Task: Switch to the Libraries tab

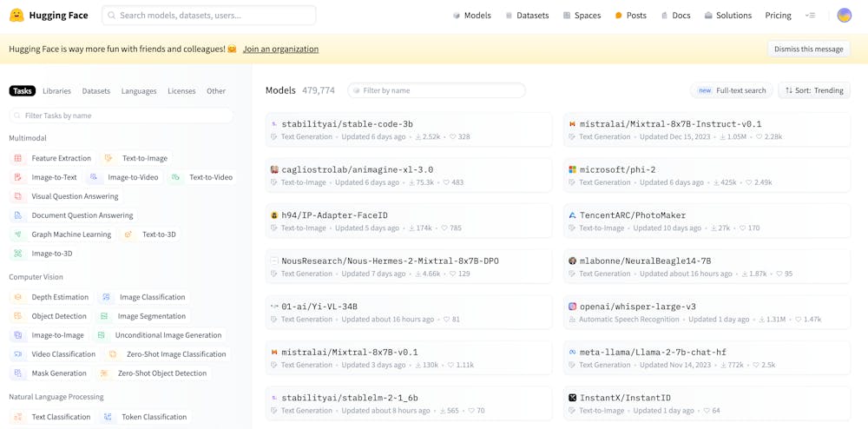Action: click(56, 91)
